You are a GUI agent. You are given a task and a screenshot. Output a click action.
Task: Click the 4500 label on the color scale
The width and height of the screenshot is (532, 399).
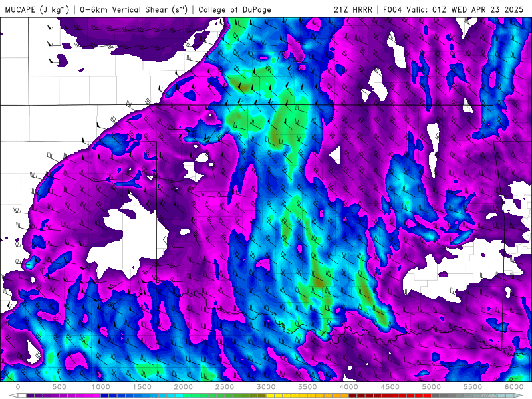point(390,387)
